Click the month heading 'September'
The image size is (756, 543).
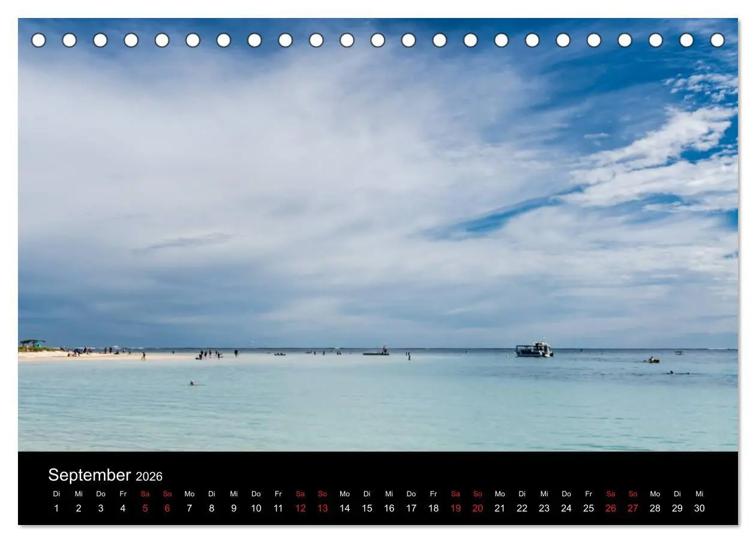coord(89,475)
